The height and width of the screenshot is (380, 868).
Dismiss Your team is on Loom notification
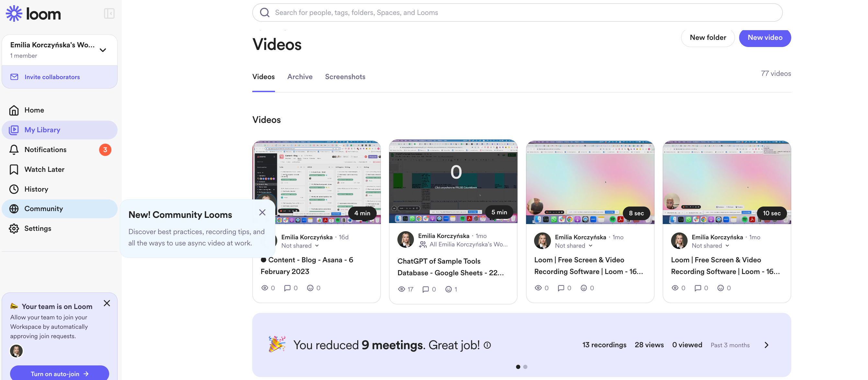coord(108,303)
